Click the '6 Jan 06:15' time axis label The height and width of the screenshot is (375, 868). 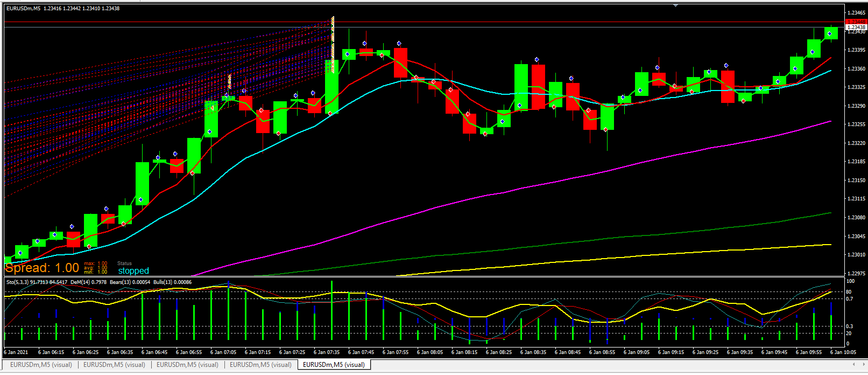click(51, 352)
